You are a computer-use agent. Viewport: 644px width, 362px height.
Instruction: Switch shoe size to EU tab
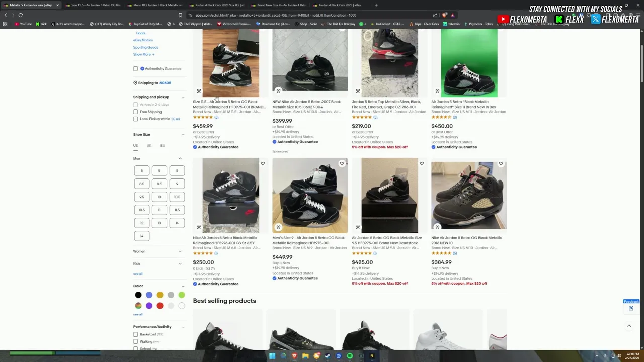pos(163,146)
